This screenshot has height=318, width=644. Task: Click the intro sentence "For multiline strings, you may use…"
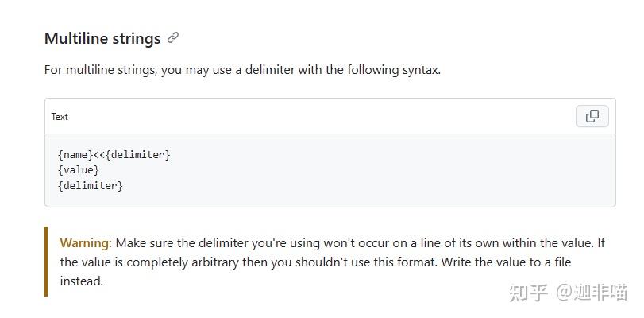click(242, 70)
